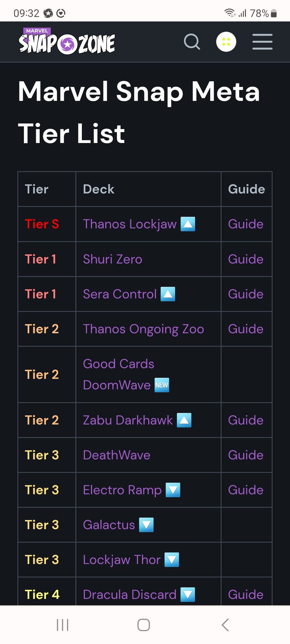Open Thanos Ongoing Zoo deck
Image resolution: width=290 pixels, height=644 pixels.
[x=143, y=329]
